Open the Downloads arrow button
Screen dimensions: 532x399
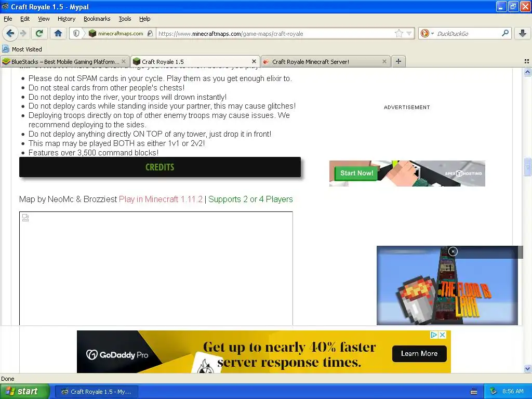[523, 33]
